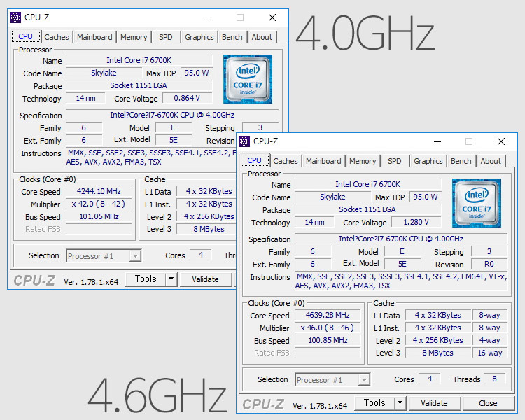Click Specification field in front window
Image resolution: width=525 pixels, height=420 pixels.
[401, 239]
